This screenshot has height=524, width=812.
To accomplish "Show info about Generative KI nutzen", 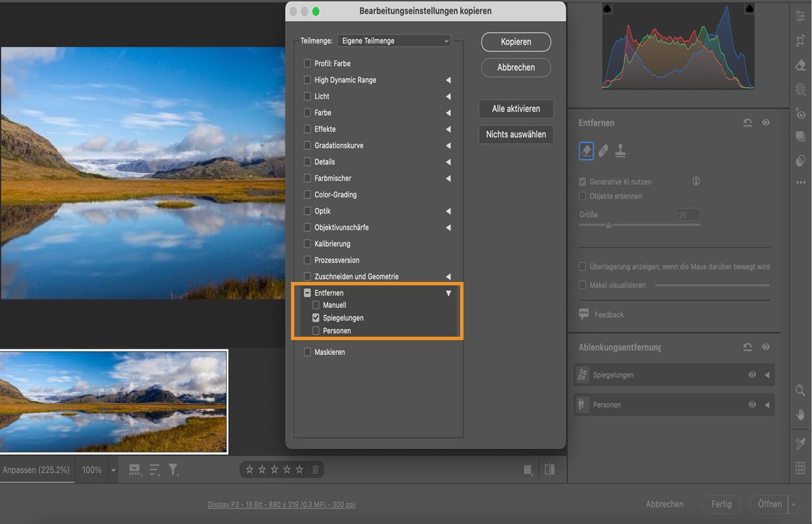I will point(696,181).
